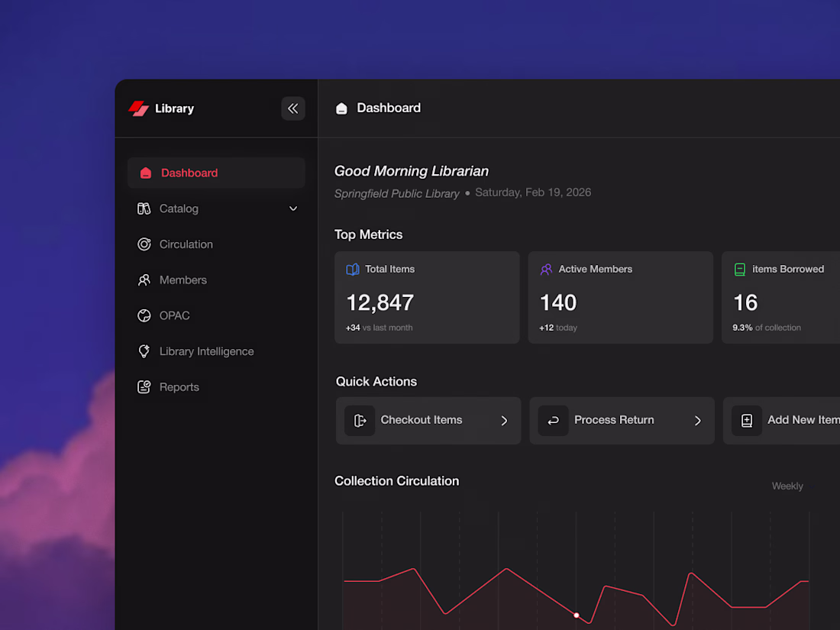Expand the Catalog submenu chevron
The image size is (840, 630).
click(x=293, y=208)
